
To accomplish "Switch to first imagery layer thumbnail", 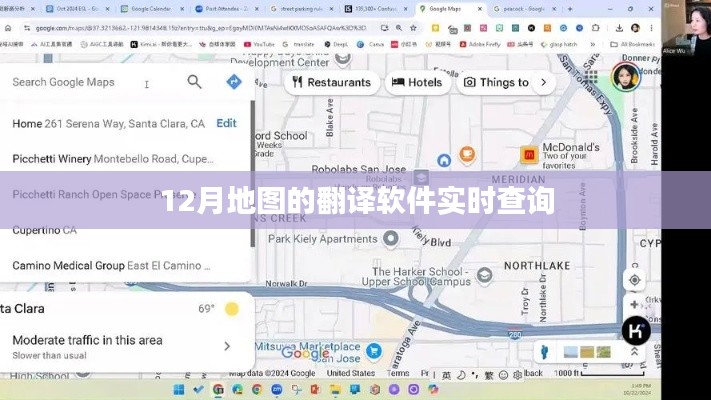I will click(x=570, y=352).
